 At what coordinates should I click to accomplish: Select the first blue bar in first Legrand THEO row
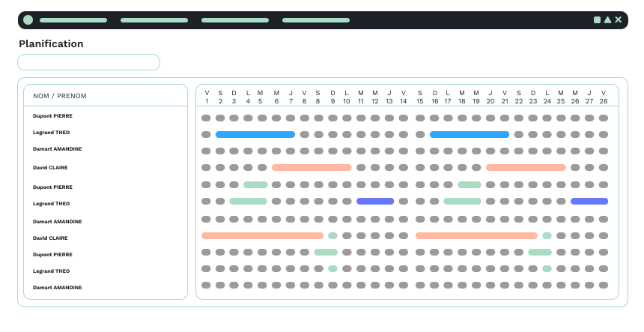(255, 134)
